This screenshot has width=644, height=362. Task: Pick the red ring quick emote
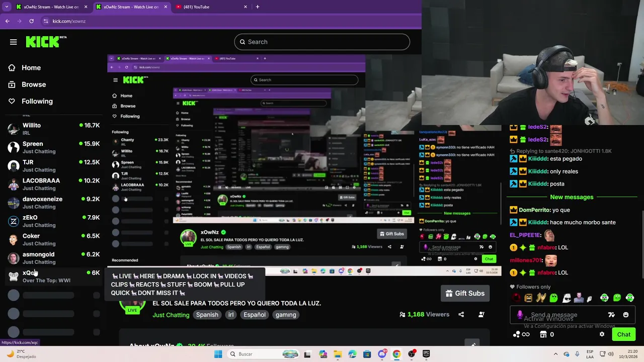516,298
